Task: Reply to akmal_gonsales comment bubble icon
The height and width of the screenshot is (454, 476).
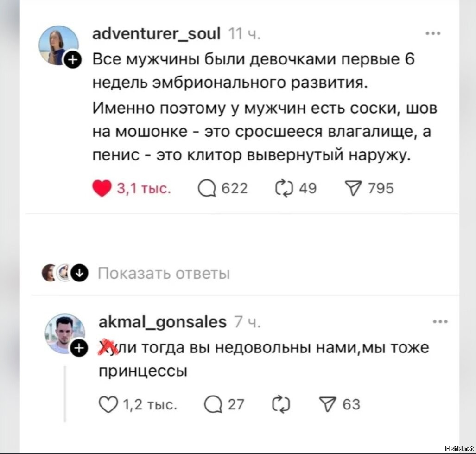Action: click(212, 404)
